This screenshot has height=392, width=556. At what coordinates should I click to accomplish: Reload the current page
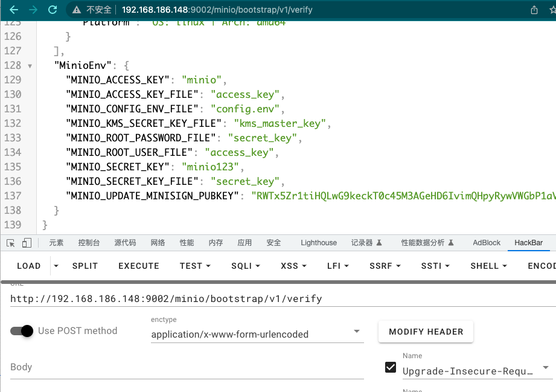[x=53, y=10]
